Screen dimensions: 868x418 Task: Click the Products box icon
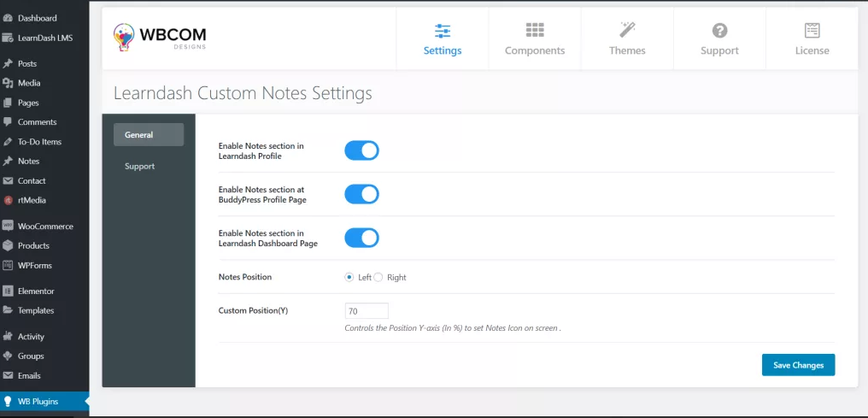[8, 246]
